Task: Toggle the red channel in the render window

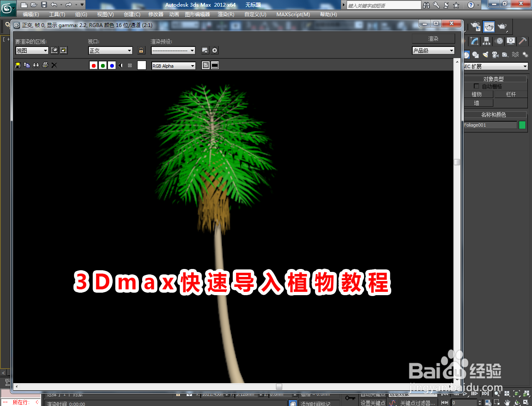Action: tap(94, 65)
